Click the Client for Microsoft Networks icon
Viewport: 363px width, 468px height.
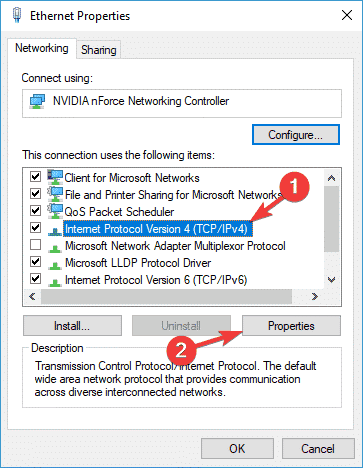point(55,177)
